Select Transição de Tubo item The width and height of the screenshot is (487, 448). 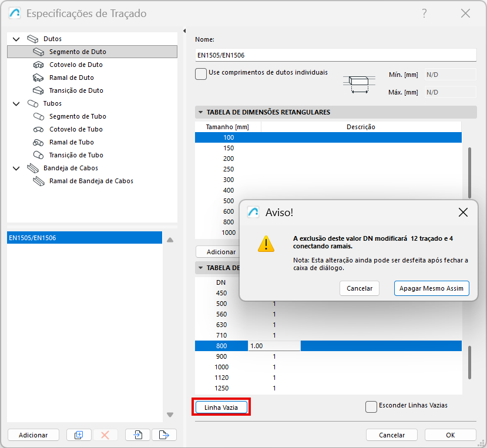coord(76,155)
